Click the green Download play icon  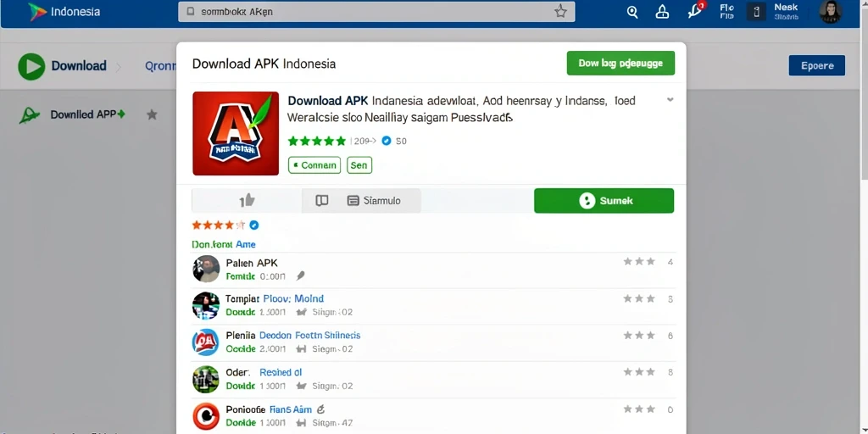click(x=31, y=66)
